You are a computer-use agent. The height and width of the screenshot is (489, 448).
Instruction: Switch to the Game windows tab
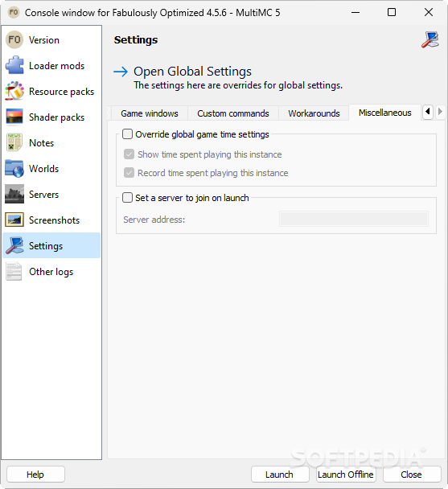[150, 113]
